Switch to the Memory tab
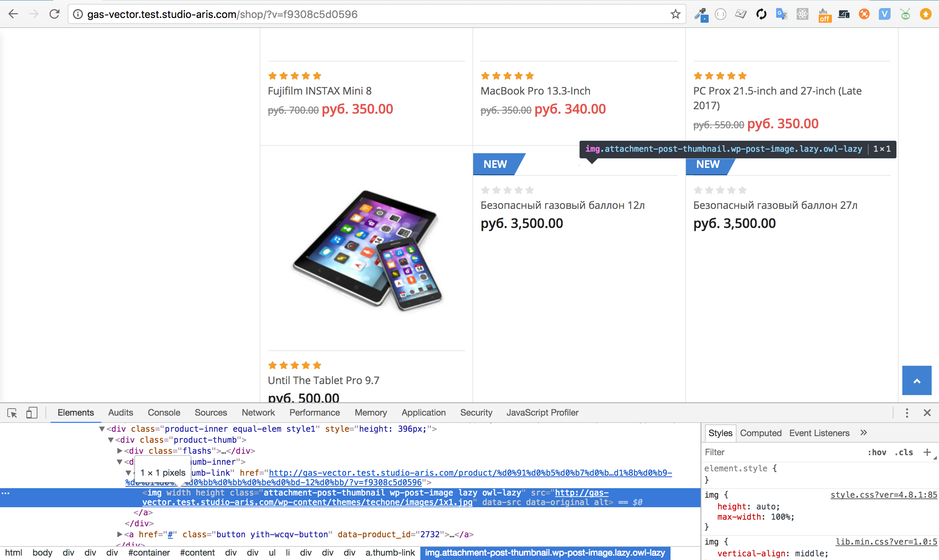 pyautogui.click(x=371, y=413)
